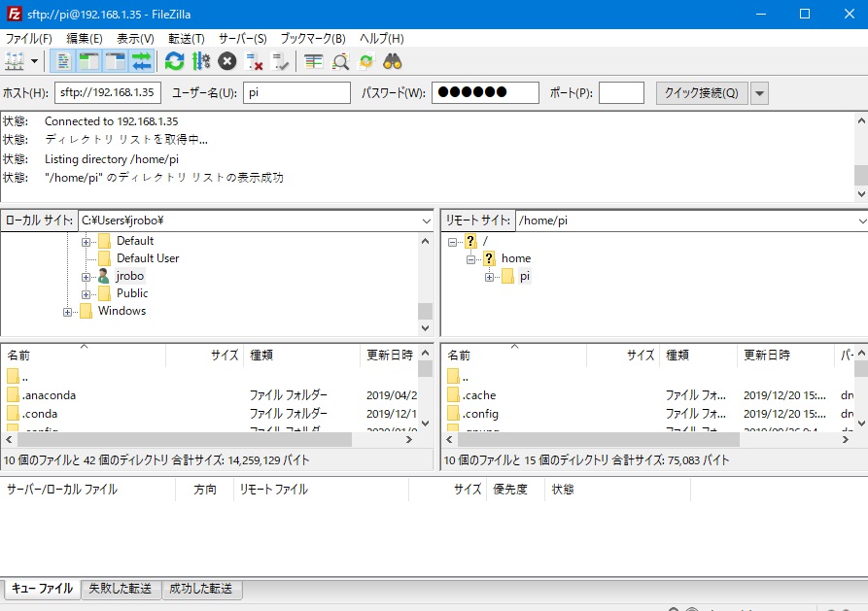868x611 pixels.
Task: Click the .cache folder icon in remote list
Action: pyautogui.click(x=453, y=395)
